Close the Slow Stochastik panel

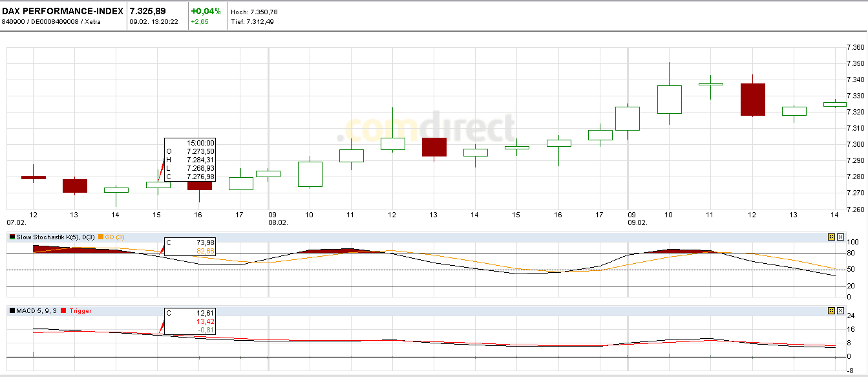point(840,237)
